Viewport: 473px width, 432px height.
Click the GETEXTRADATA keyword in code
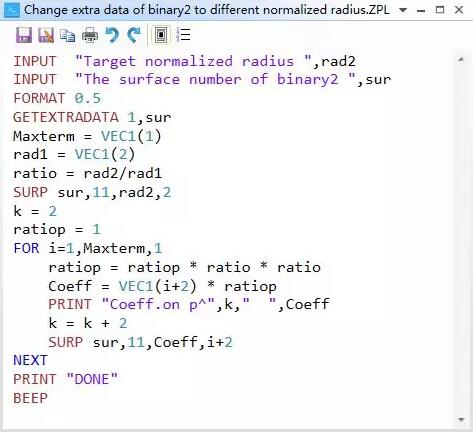(x=66, y=117)
